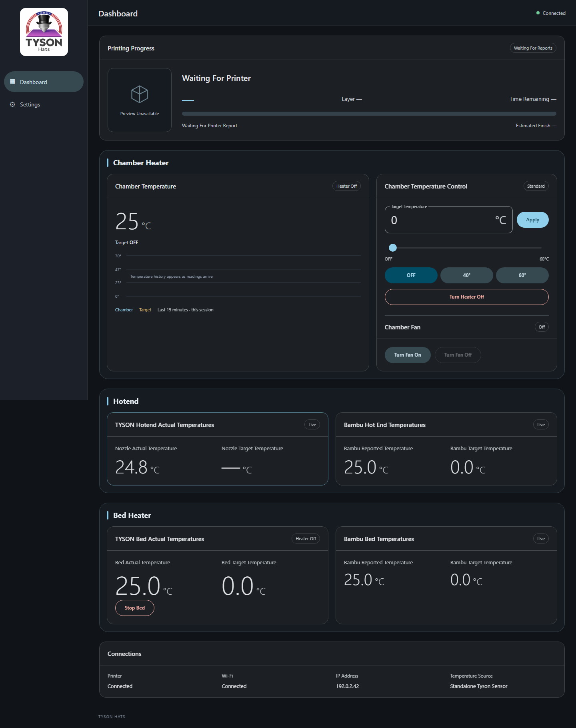This screenshot has height=728, width=576.
Task: Focus the Target Temperature input field
Action: point(448,220)
